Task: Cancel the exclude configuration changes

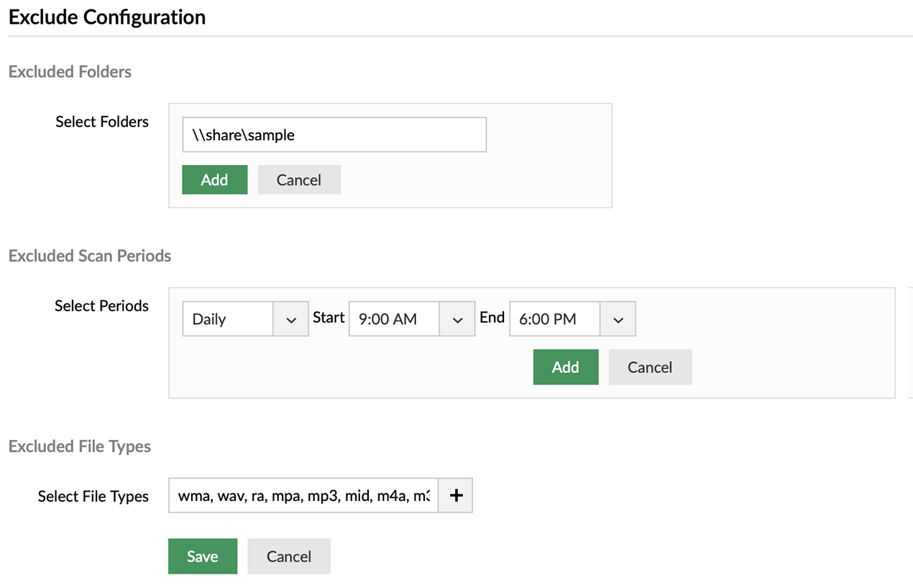Action: (289, 556)
